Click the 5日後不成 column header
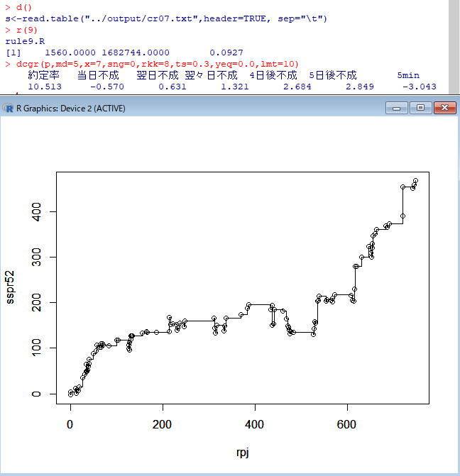Screen dimensions: 460x476 (x=333, y=75)
